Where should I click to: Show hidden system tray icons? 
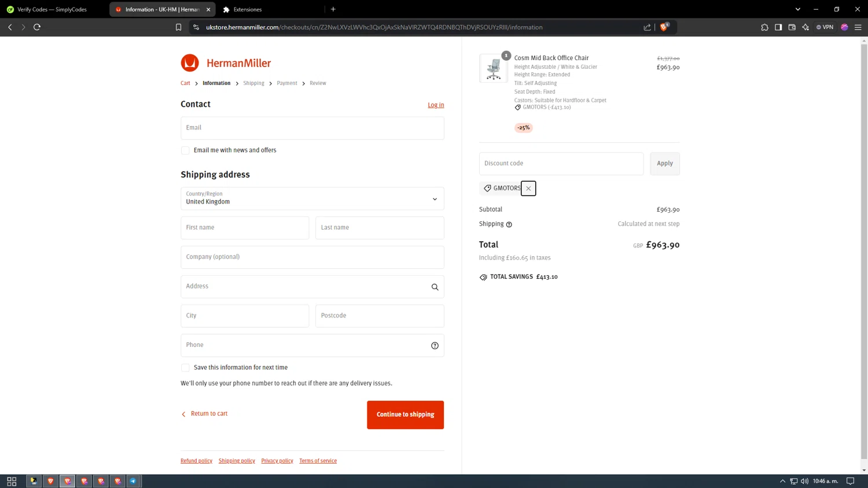click(782, 481)
